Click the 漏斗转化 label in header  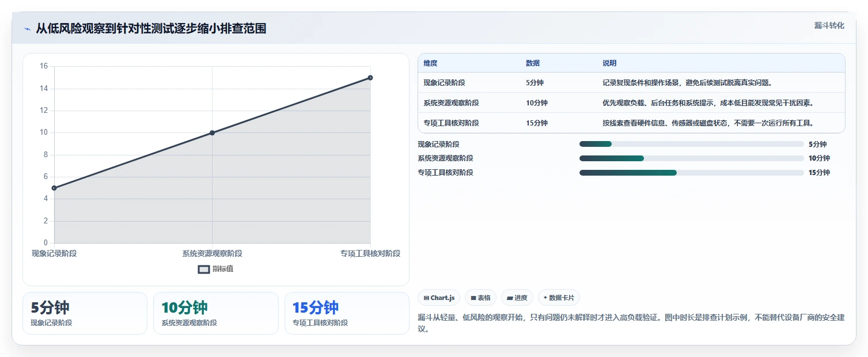tap(829, 25)
